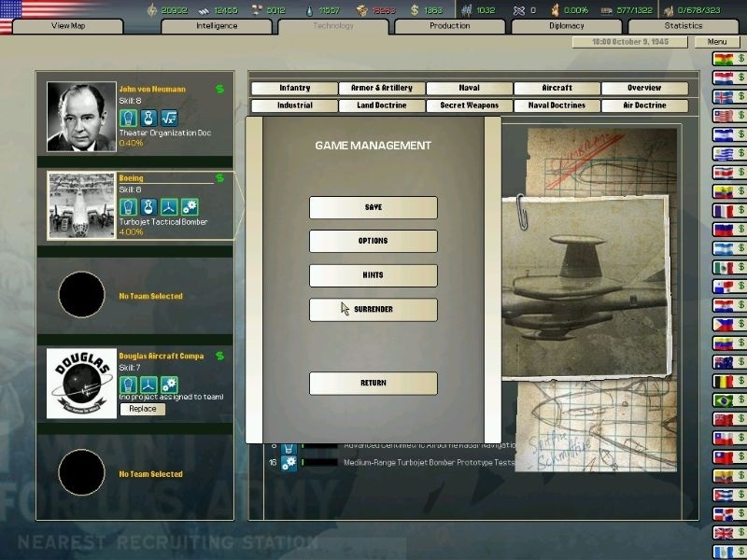The height and width of the screenshot is (560, 747).
Task: Click Boeing's gear-shaped technical efficiency icon
Action: (190, 206)
